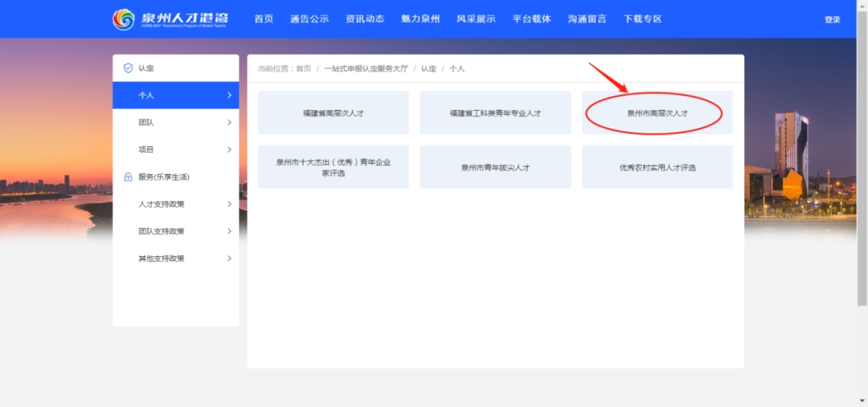Viewport: 868px width, 407px height.
Task: Open 魅力泉州 in the top menu
Action: click(x=420, y=19)
